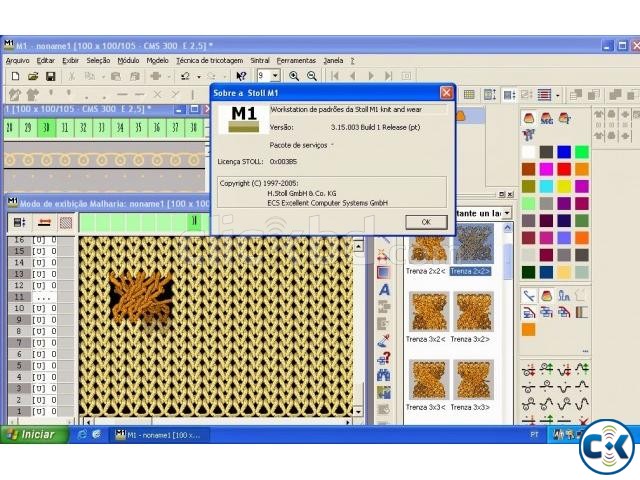Click the New document icon
This screenshot has height=480, width=640.
click(x=15, y=76)
